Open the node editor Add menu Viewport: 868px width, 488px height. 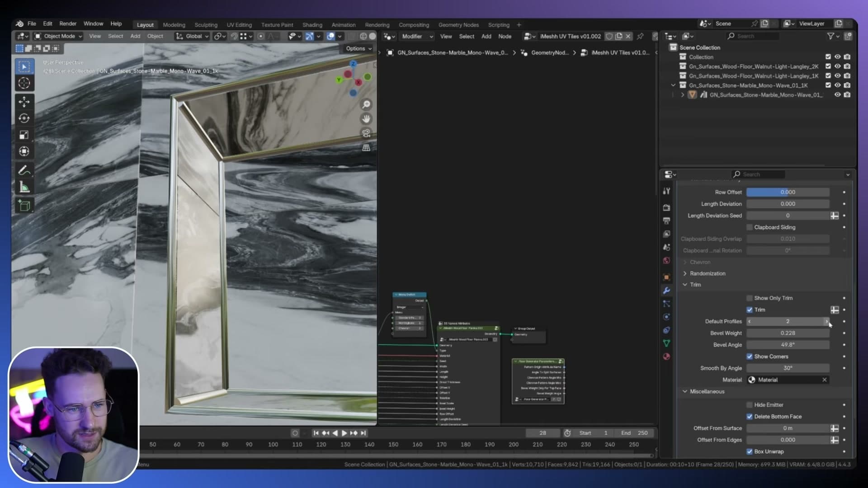click(486, 36)
